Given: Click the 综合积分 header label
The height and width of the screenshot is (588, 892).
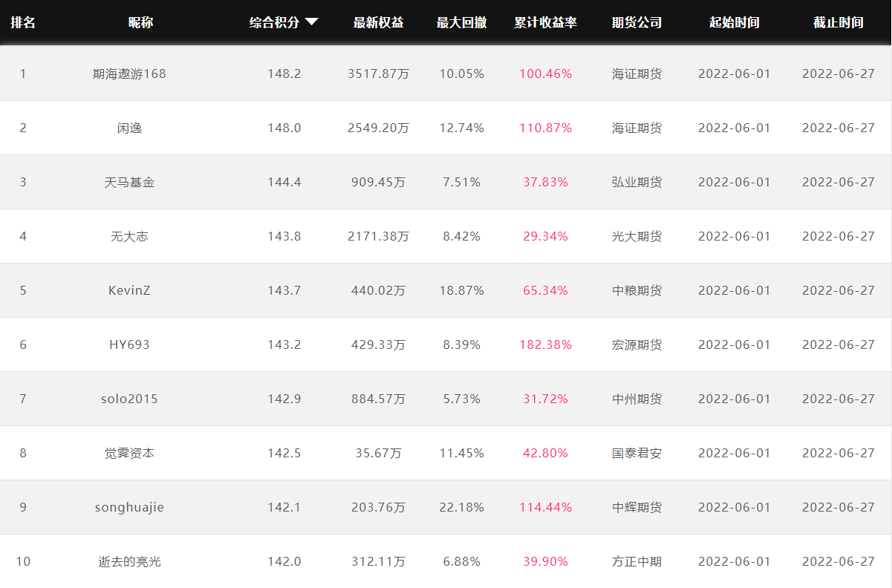Looking at the screenshot, I should pos(275,22).
